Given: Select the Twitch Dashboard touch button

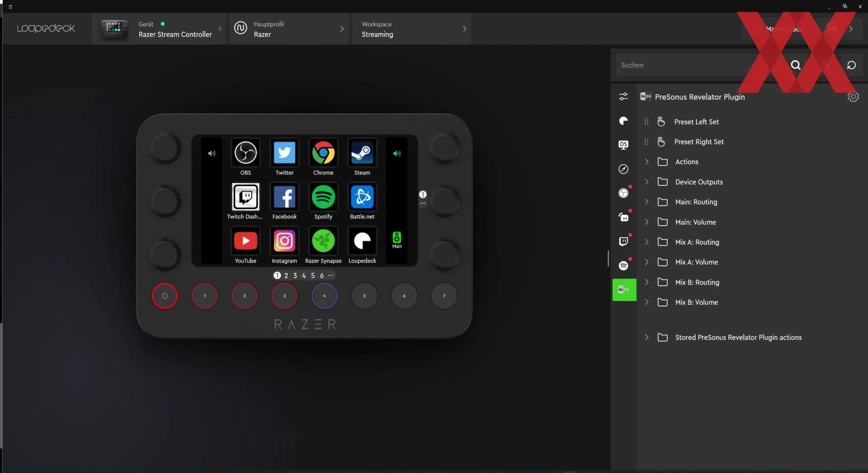Looking at the screenshot, I should pos(245,197).
